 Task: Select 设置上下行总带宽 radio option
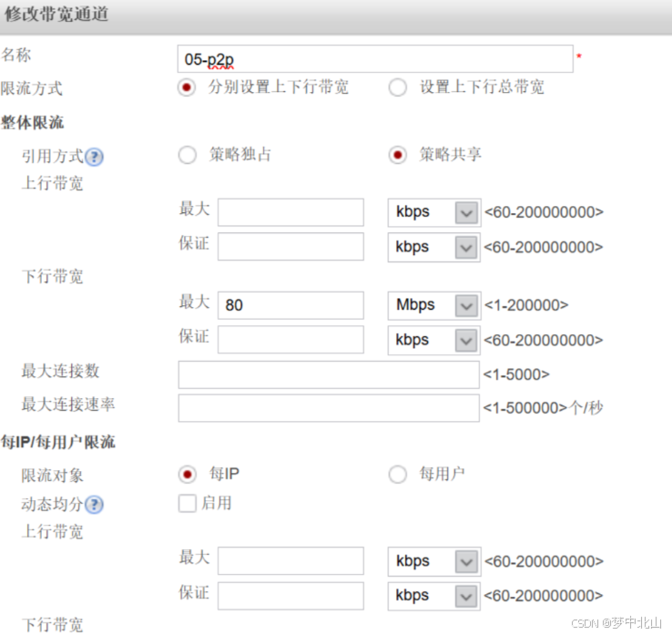(398, 87)
